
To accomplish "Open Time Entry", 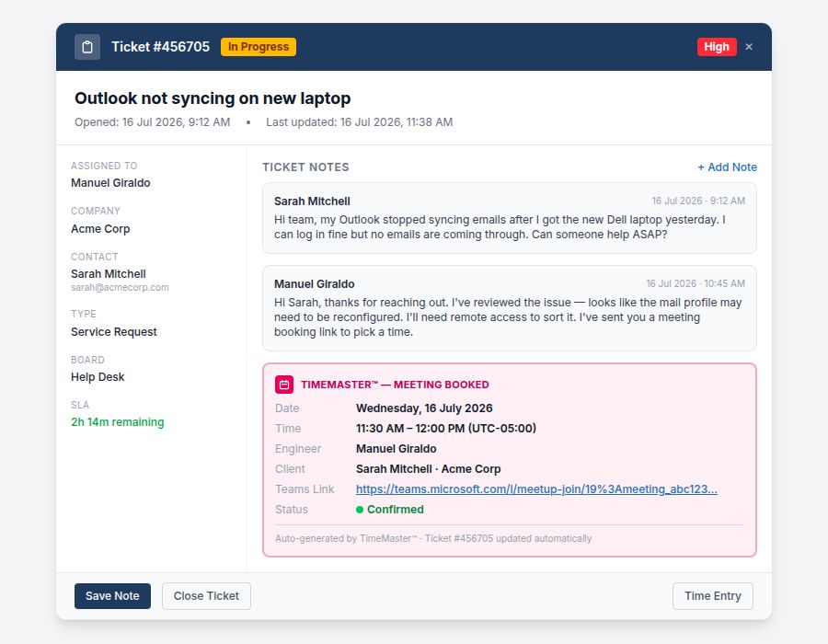I will pyautogui.click(x=713, y=596).
